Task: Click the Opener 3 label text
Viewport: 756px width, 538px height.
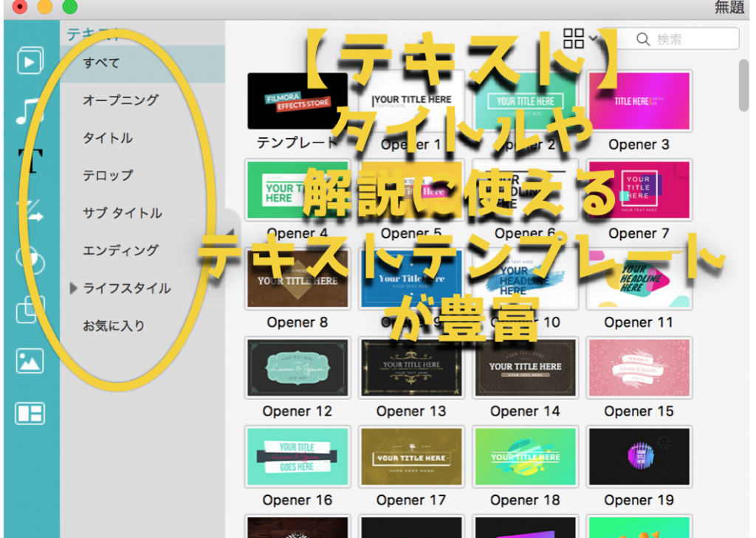Action: [639, 145]
